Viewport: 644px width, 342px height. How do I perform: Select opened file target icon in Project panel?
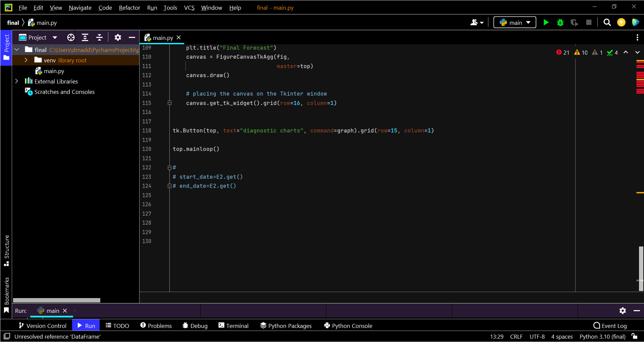tap(71, 38)
